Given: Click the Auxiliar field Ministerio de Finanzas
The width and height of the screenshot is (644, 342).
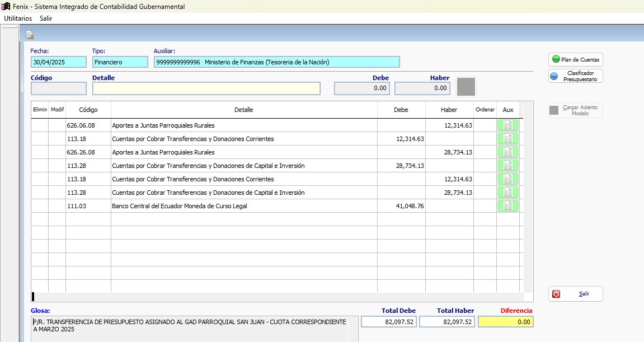Looking at the screenshot, I should pos(276,62).
